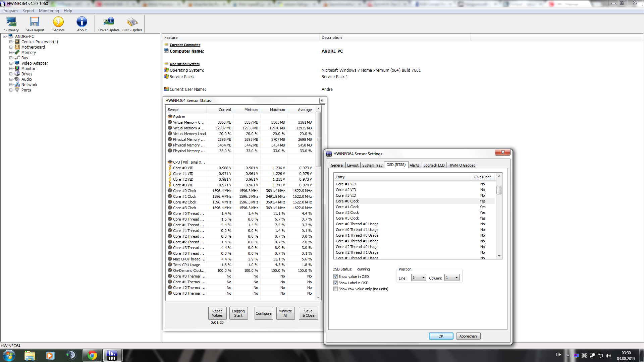
Task: Open the Summary toolbar icon
Action: tap(11, 24)
